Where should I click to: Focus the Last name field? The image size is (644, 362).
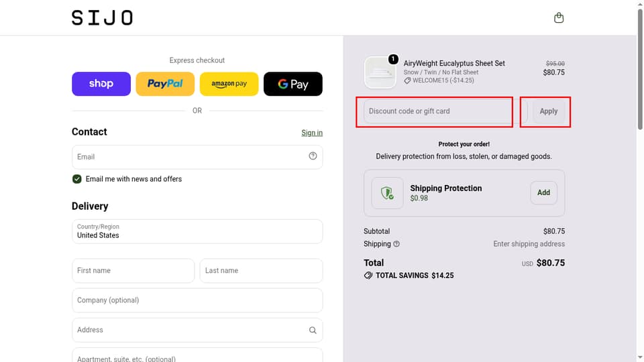pyautogui.click(x=261, y=270)
